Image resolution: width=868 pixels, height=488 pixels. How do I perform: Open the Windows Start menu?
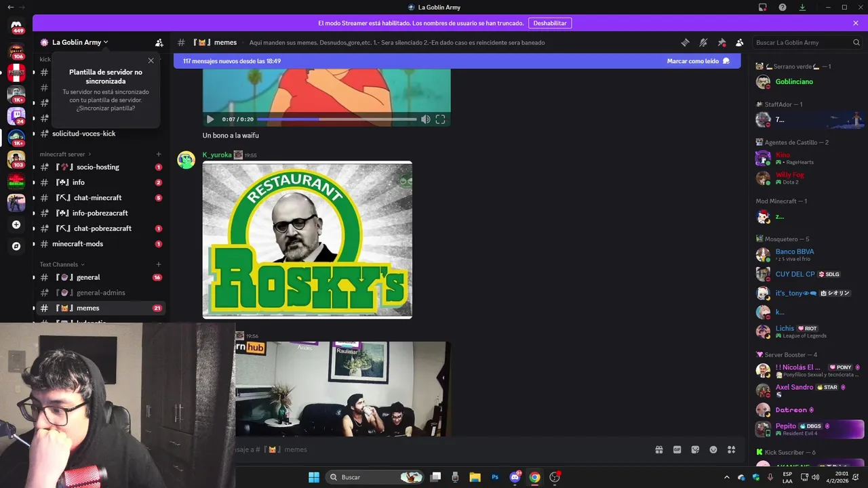click(314, 477)
